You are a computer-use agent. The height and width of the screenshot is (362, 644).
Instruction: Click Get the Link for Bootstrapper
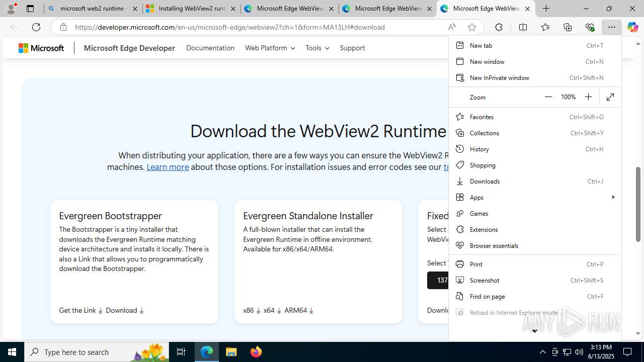[81, 310]
